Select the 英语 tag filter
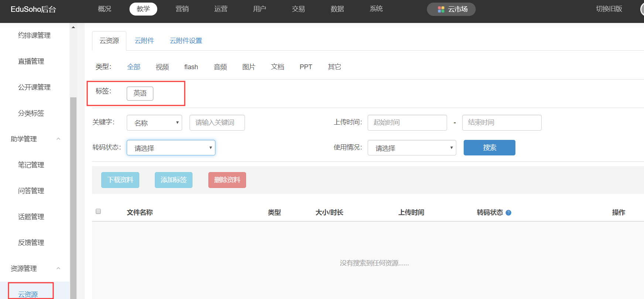The height and width of the screenshot is (299, 644). point(140,93)
